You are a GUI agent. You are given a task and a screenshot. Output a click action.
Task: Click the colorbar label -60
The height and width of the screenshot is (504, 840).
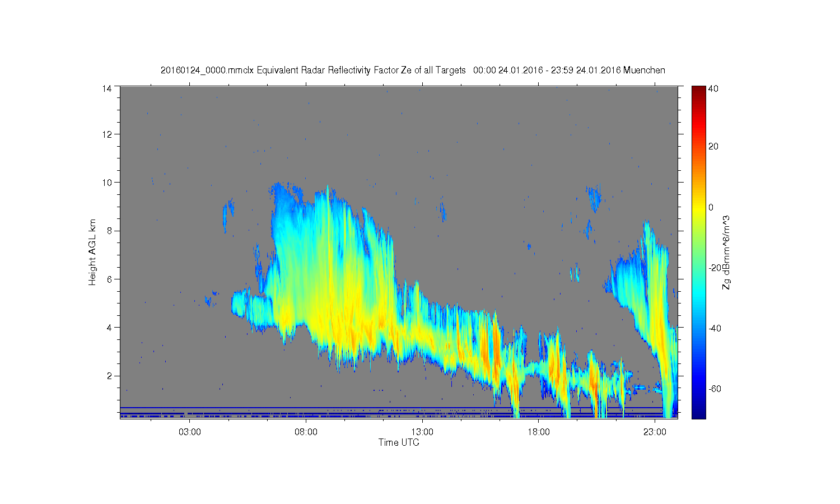(x=714, y=389)
